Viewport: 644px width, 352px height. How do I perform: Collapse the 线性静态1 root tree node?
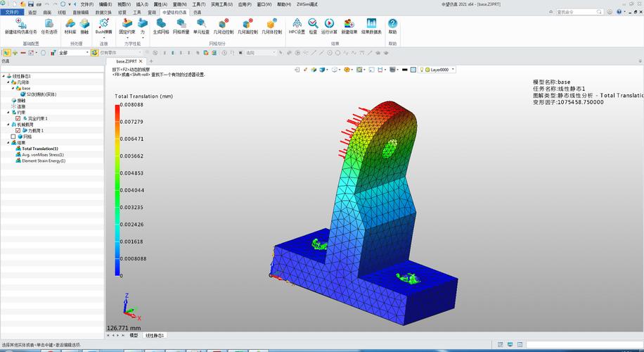pyautogui.click(x=4, y=76)
